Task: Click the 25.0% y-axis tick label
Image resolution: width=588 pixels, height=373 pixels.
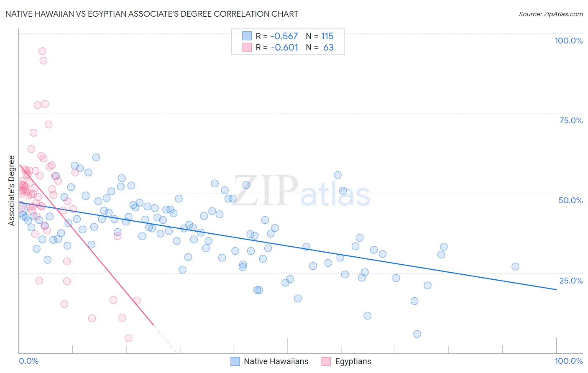Action: pyautogui.click(x=571, y=281)
